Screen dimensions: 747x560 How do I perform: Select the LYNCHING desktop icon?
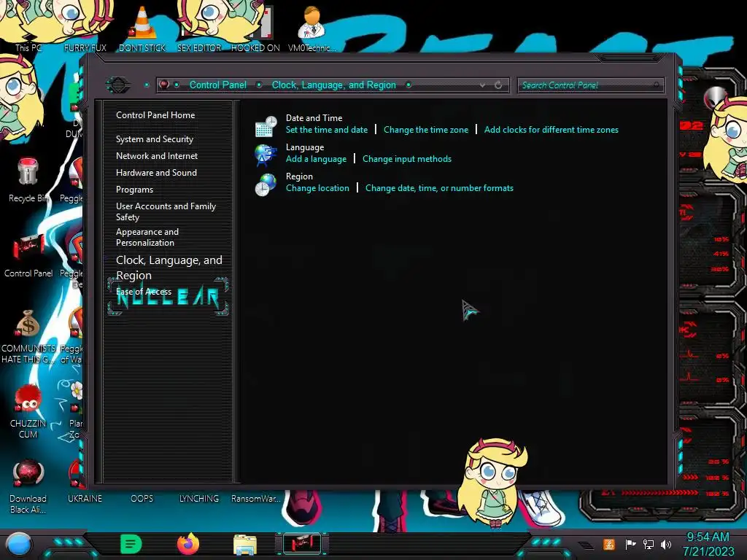coord(199,498)
